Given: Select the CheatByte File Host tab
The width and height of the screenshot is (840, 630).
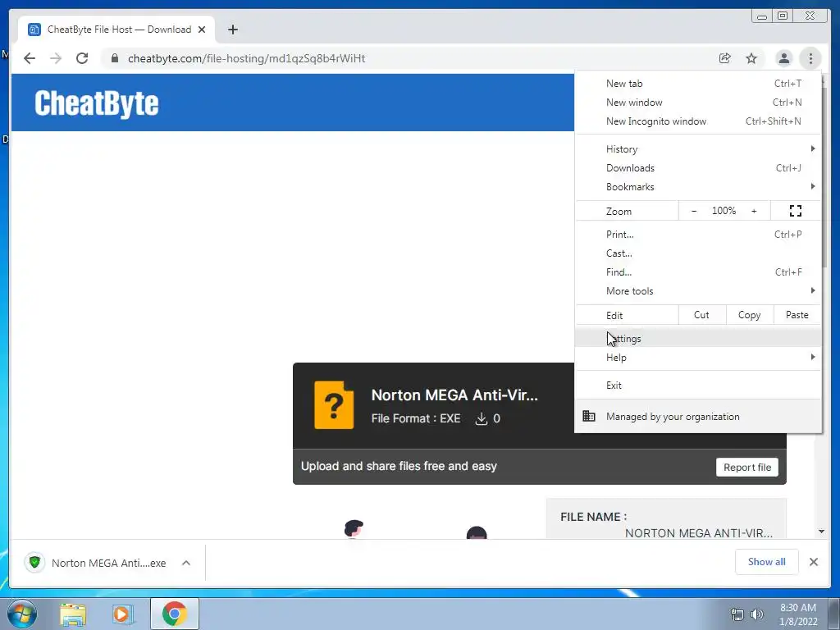Looking at the screenshot, I should 116,30.
